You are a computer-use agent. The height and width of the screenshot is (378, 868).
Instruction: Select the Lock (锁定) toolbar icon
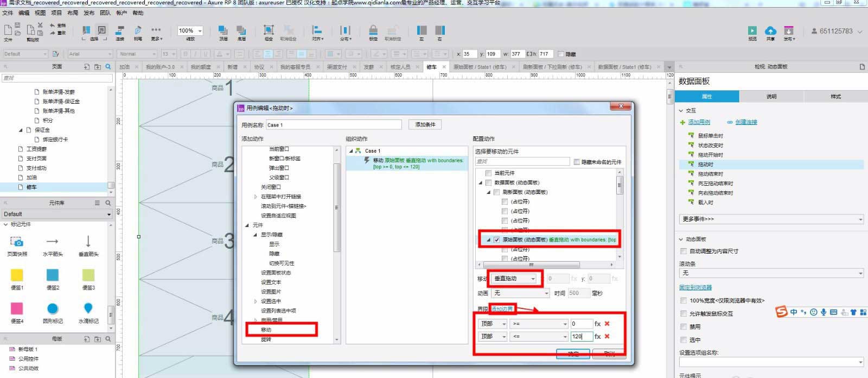point(373,30)
